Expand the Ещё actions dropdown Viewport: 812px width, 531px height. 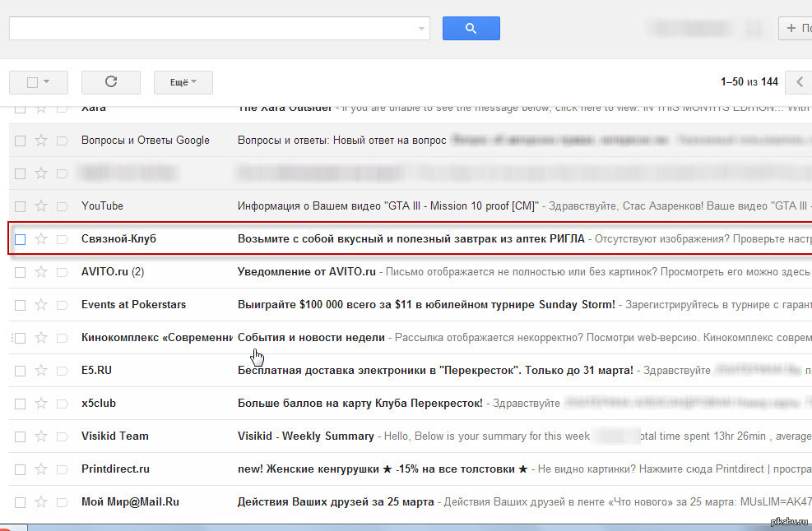(183, 82)
